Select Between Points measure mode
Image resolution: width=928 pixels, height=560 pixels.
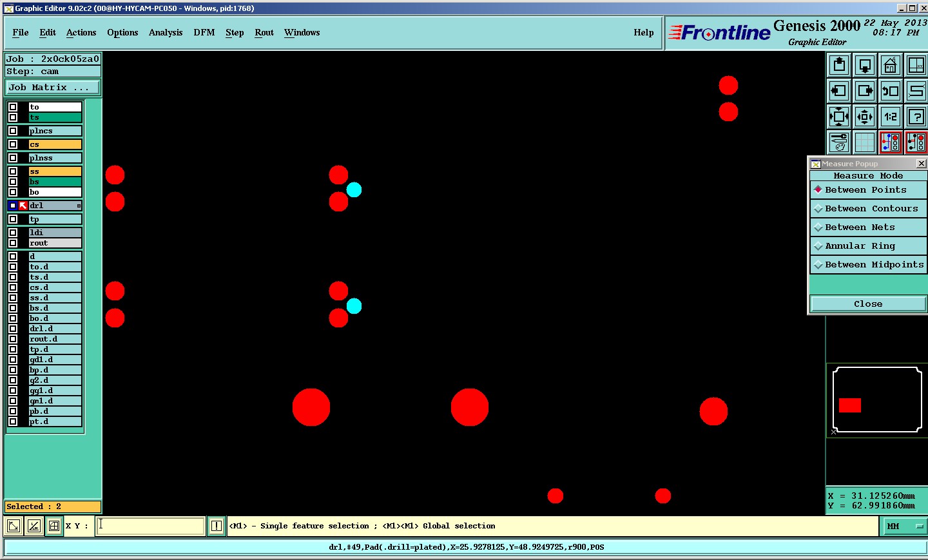tap(868, 190)
